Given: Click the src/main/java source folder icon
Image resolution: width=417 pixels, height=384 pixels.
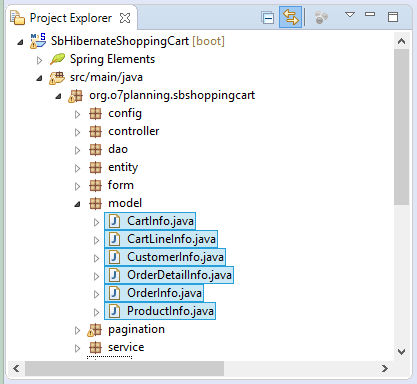Looking at the screenshot, I should tap(57, 78).
